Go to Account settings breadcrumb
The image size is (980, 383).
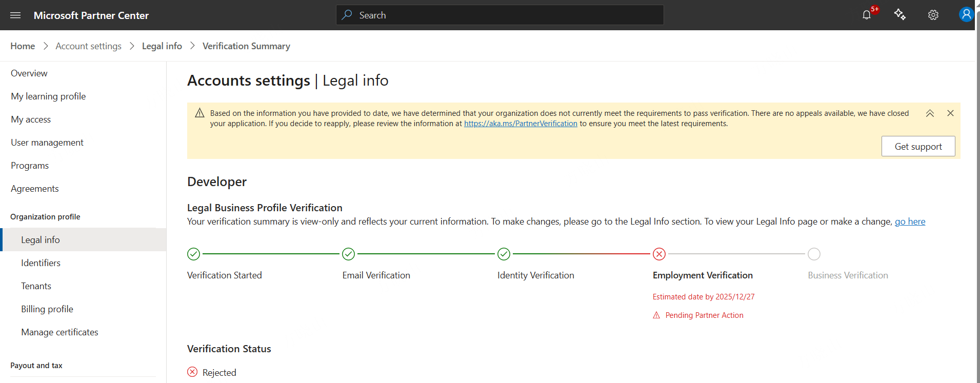click(89, 46)
